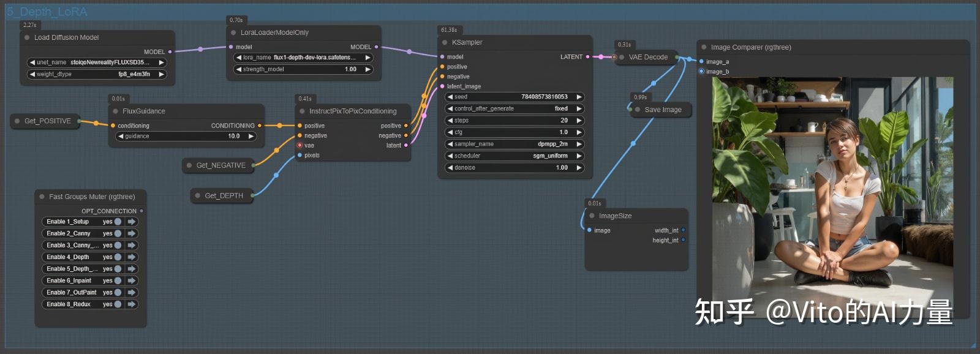Click the collapse dot on FluxGuidance node

[115, 111]
